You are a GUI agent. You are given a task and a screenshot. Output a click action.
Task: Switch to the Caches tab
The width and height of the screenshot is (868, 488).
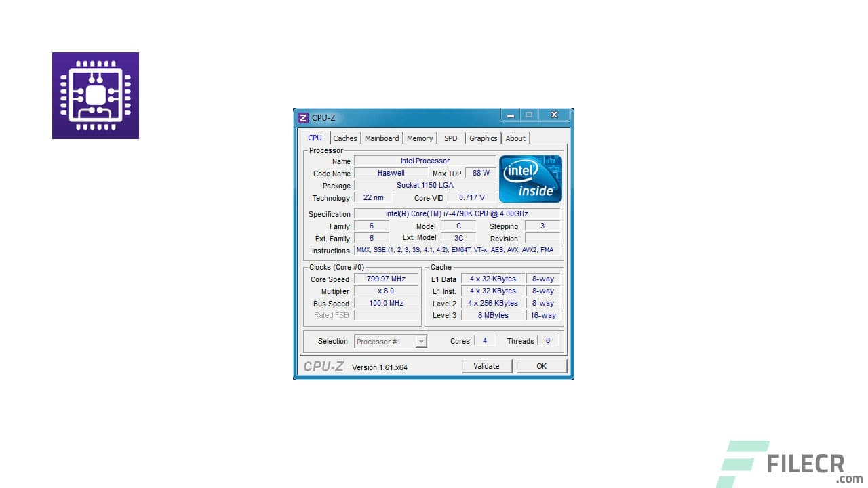(x=345, y=138)
